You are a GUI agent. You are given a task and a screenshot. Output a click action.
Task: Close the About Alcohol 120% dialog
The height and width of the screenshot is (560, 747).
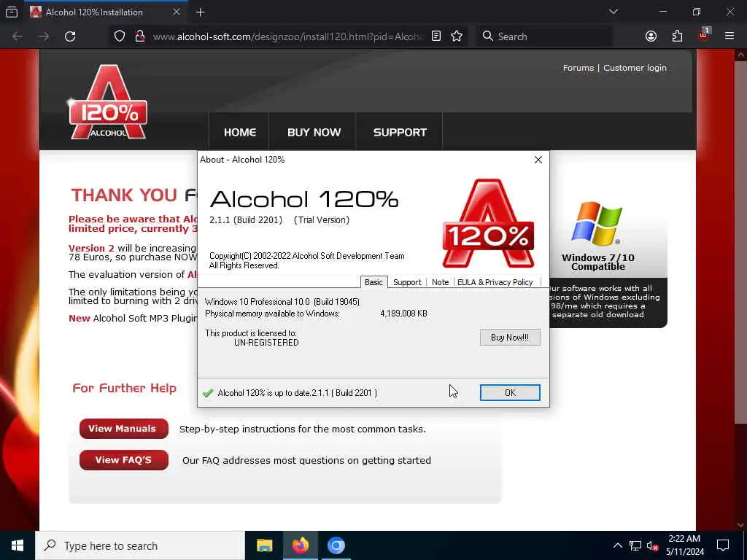(x=538, y=160)
